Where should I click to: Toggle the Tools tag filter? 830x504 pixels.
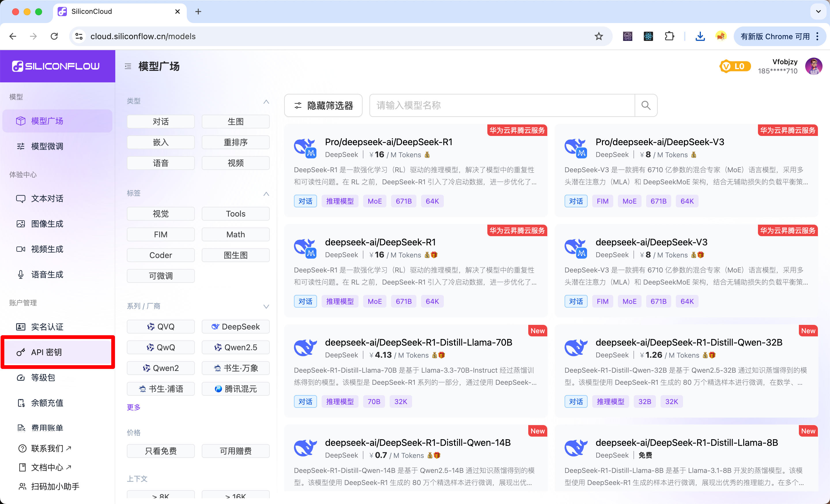(235, 214)
